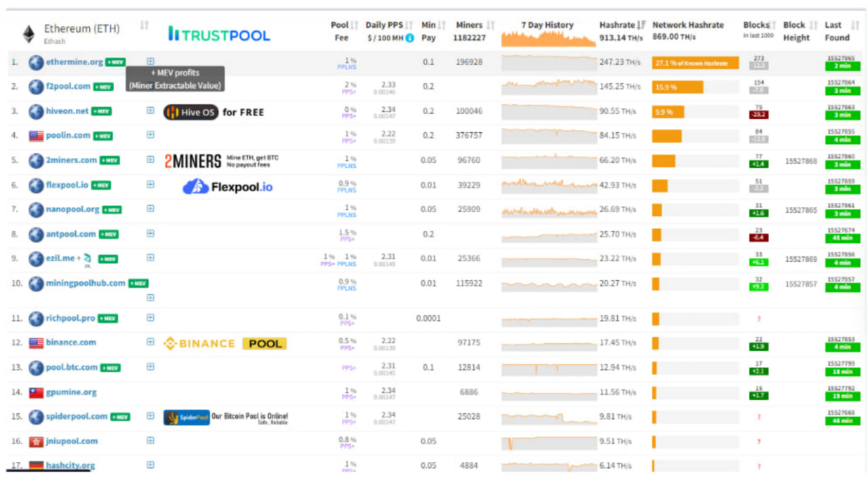Open the SpiderPool logo banner

point(186,417)
